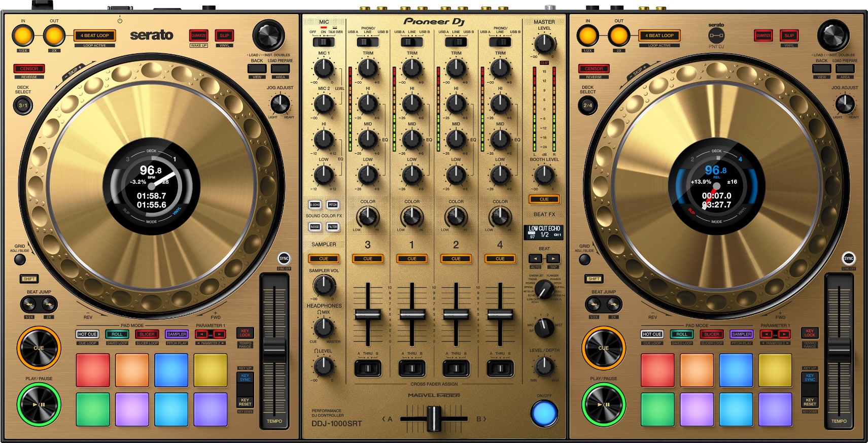The height and width of the screenshot is (443, 868).
Task: Click the MAGVEL crossfader handle
Action: click(434, 419)
